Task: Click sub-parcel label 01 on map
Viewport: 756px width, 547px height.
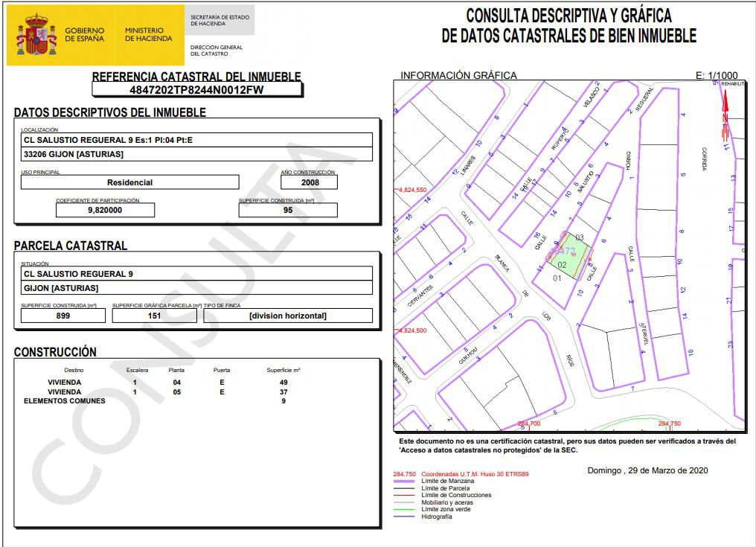Action: [x=557, y=278]
